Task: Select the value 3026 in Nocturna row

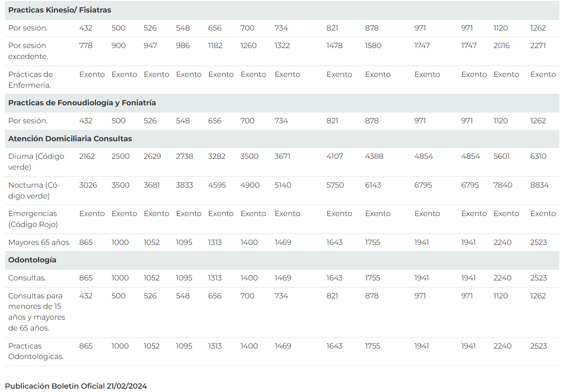Action: pos(88,185)
